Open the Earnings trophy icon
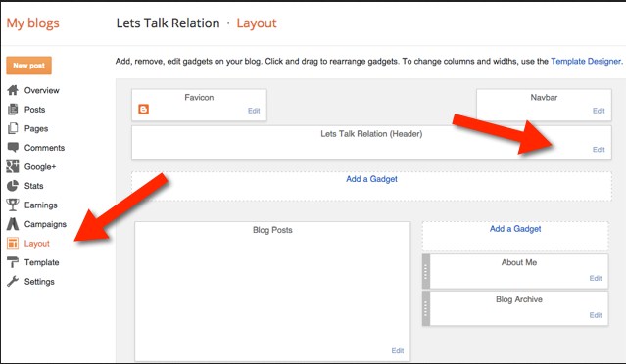Screen dimensions: 626x364 click(x=13, y=205)
